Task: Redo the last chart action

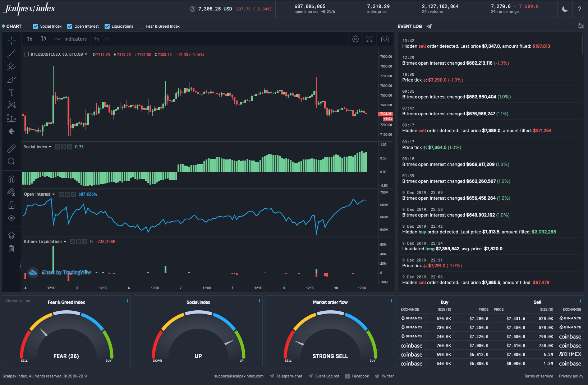Action: tap(107, 39)
